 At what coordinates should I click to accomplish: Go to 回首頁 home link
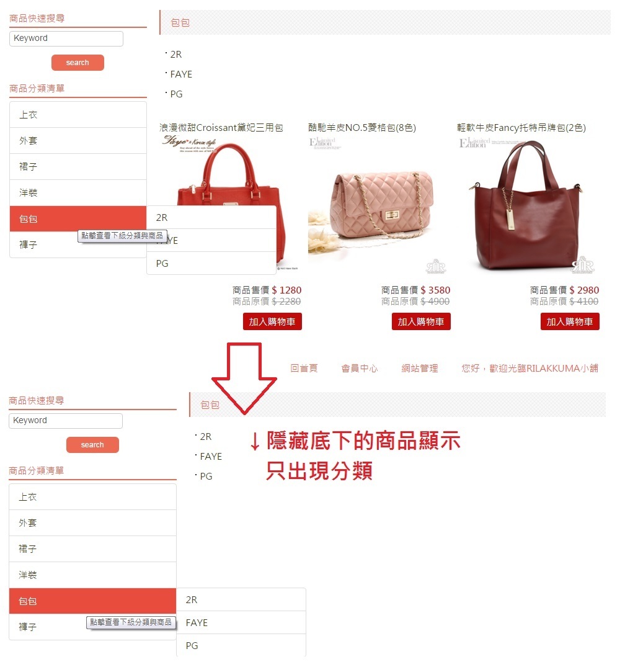(304, 368)
